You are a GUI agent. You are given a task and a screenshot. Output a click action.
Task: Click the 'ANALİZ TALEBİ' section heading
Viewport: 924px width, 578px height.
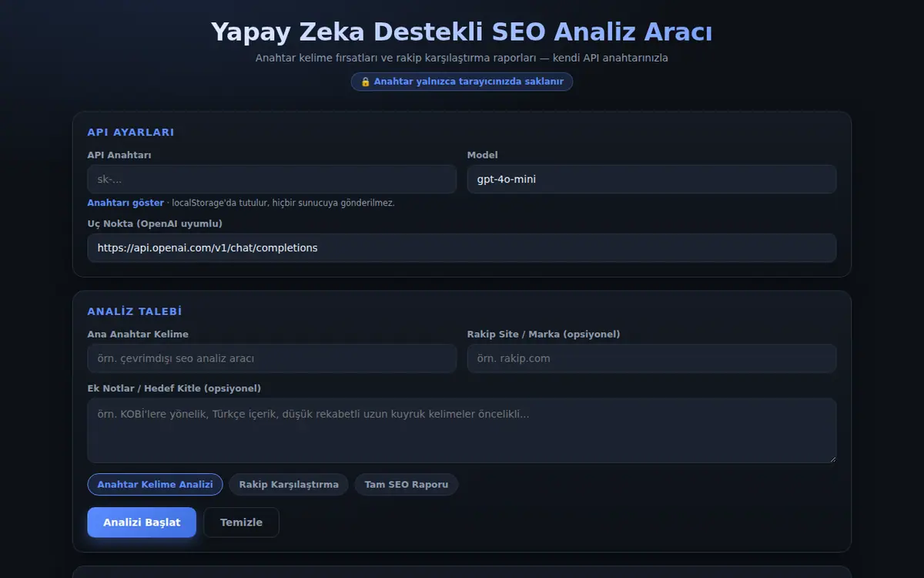(x=135, y=311)
